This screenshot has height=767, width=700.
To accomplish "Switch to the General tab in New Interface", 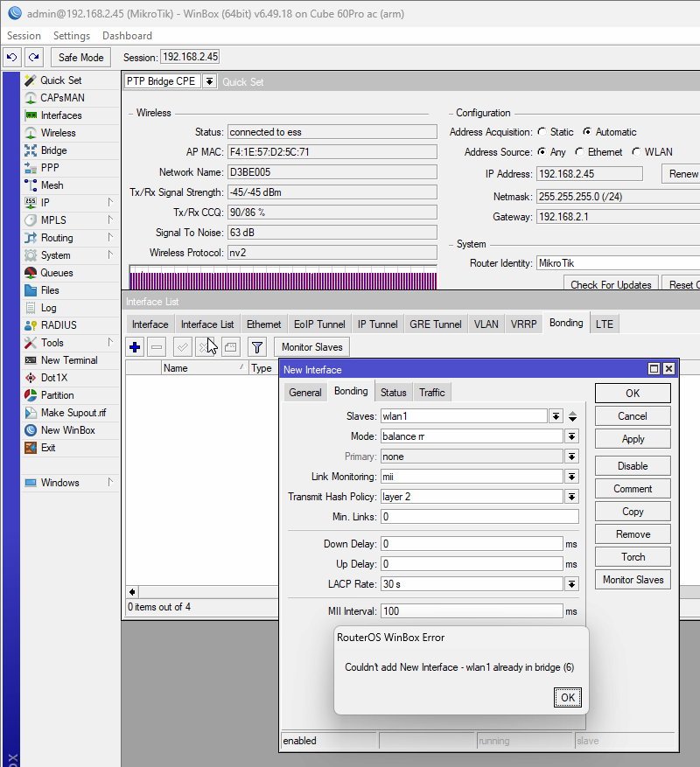I will pos(305,393).
